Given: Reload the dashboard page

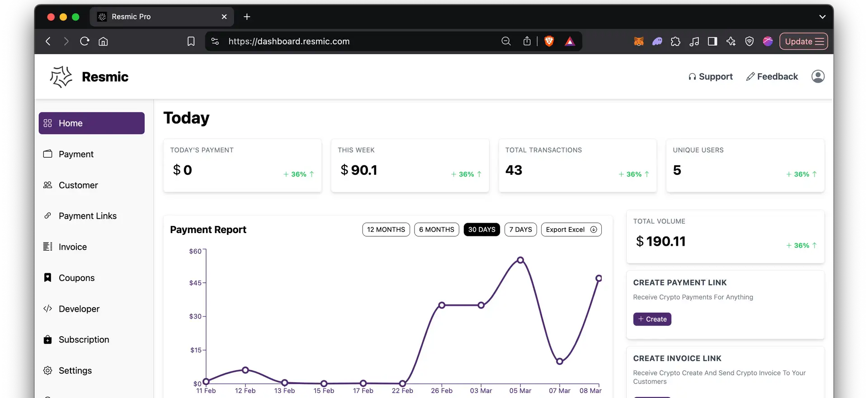Looking at the screenshot, I should [85, 42].
